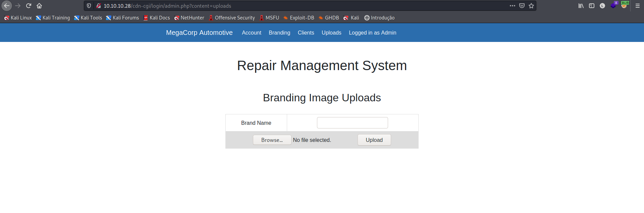Open the FoxyProxy BUR extension icon
644x213 pixels.
(624, 5)
